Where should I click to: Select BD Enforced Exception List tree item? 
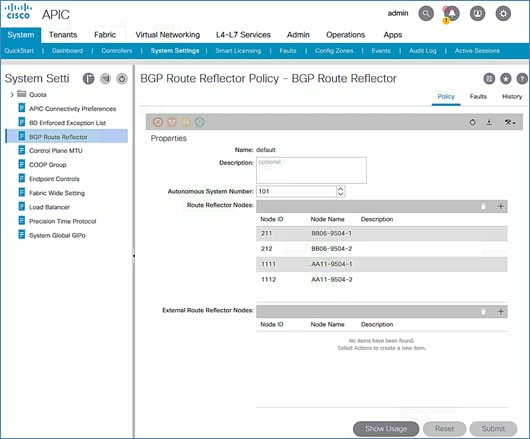point(67,123)
